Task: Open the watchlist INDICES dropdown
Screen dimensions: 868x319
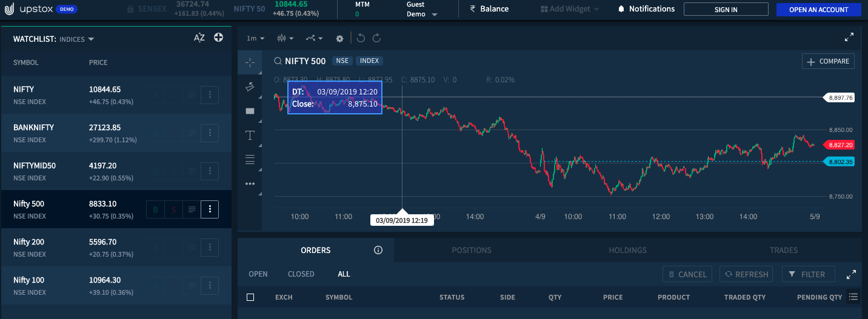Action: click(x=77, y=39)
